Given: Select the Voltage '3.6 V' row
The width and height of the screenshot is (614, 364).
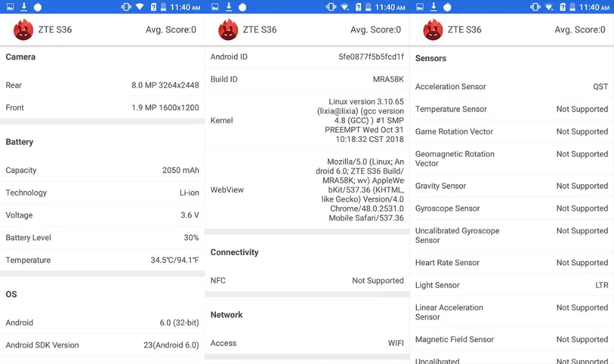Looking at the screenshot, I should point(102,215).
